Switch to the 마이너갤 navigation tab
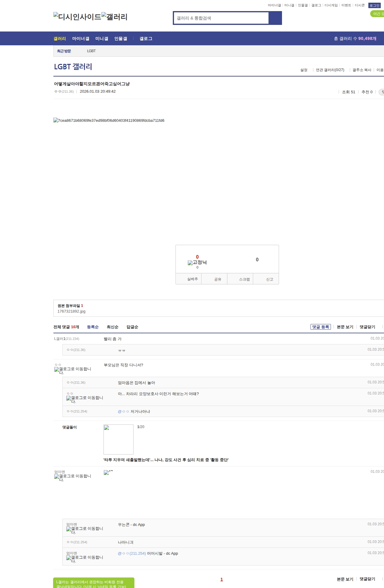This screenshot has width=384, height=588. pos(81,38)
